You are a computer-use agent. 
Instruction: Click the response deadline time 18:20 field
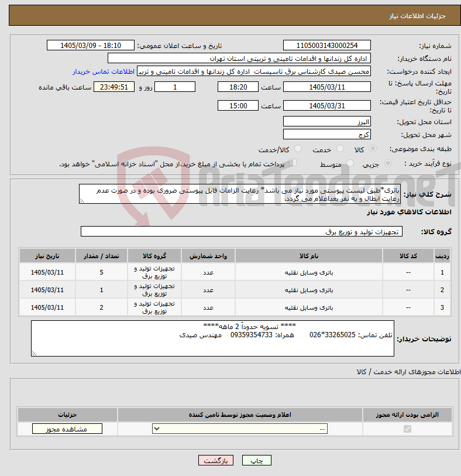(x=238, y=87)
